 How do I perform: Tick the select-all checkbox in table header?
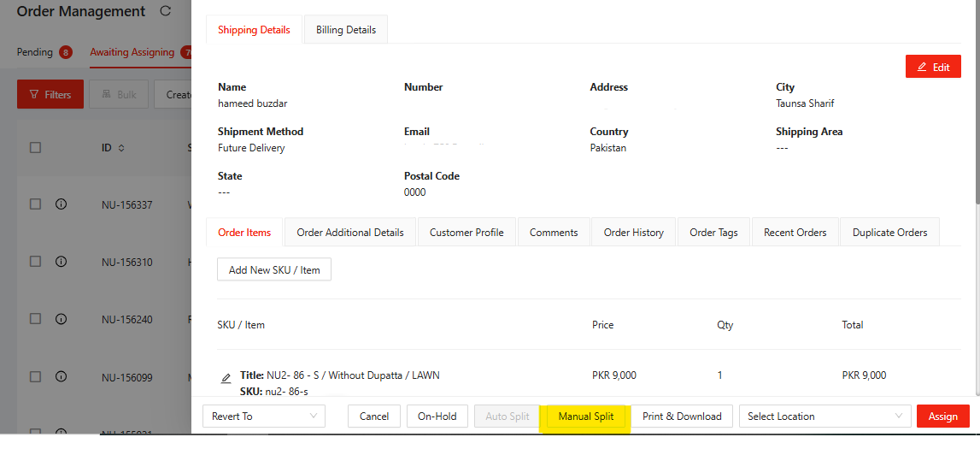(x=35, y=147)
